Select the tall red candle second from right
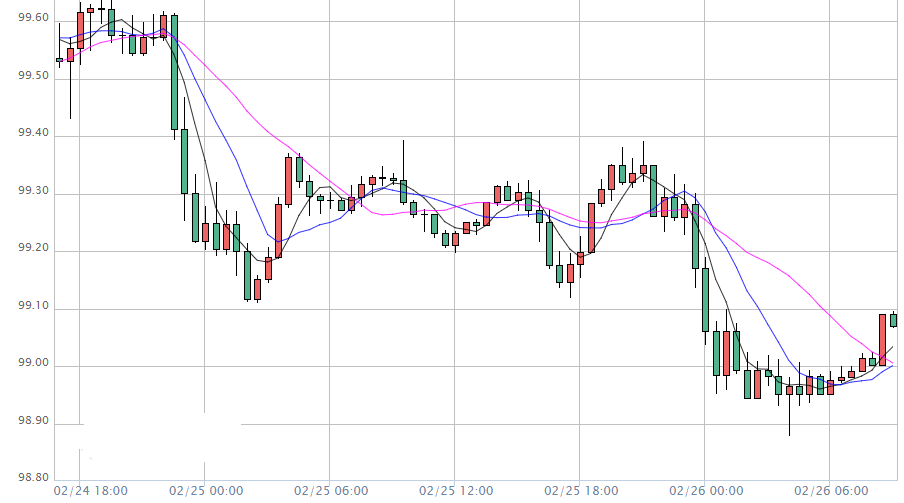 [883, 339]
